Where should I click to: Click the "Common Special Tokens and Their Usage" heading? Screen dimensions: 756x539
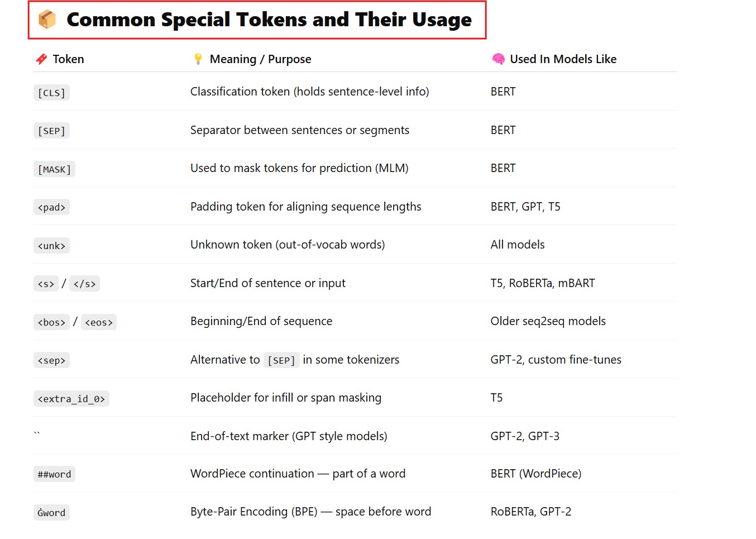(x=269, y=20)
